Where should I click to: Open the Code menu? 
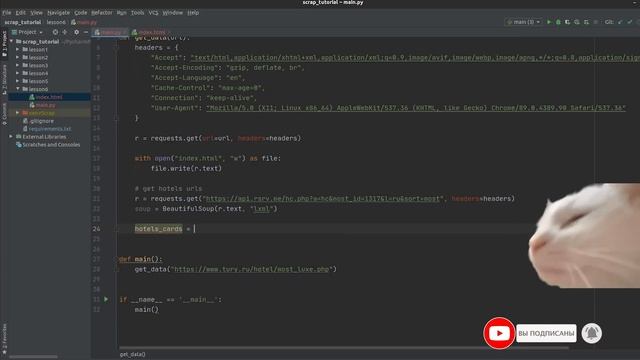coord(80,13)
